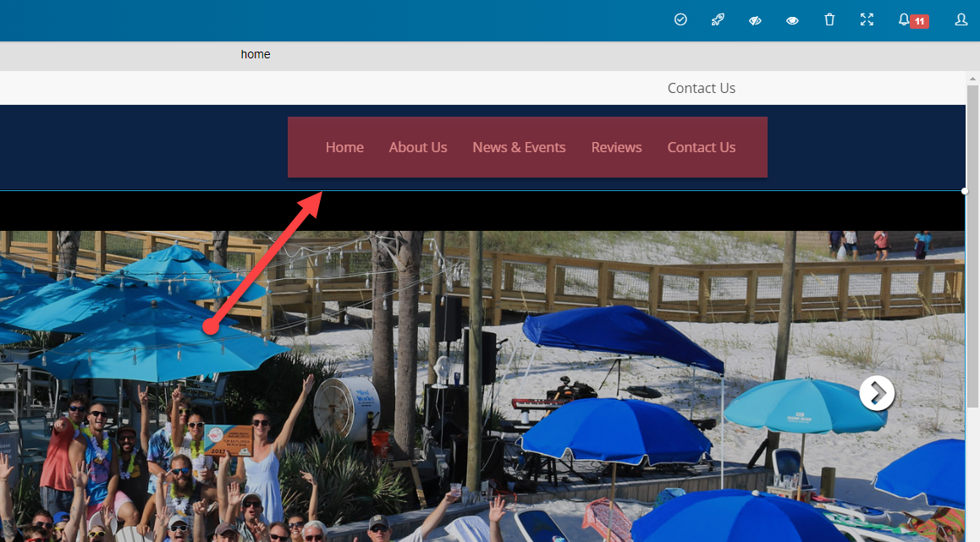Click the section handle on blue border
The width and height of the screenshot is (980, 542).
pyautogui.click(x=965, y=191)
